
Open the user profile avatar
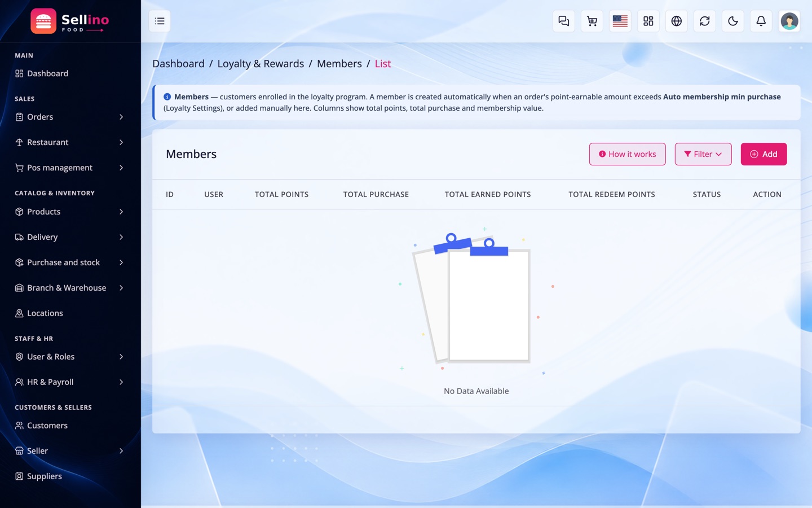click(789, 21)
